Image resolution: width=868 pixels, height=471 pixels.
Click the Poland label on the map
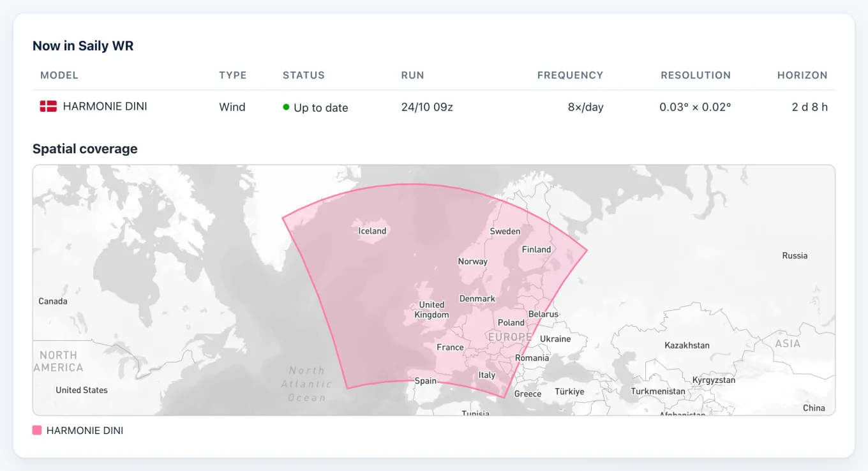pyautogui.click(x=511, y=322)
